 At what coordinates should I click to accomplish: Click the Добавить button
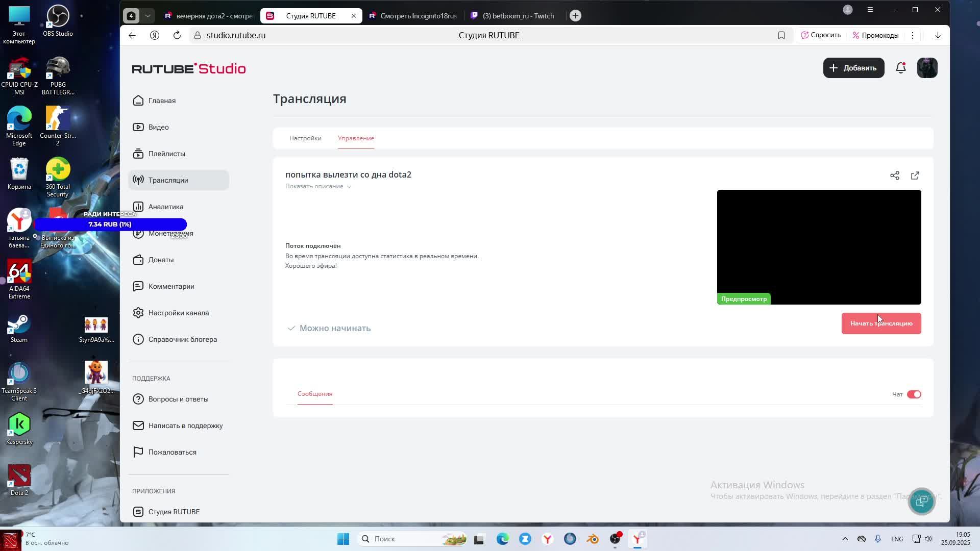[853, 68]
